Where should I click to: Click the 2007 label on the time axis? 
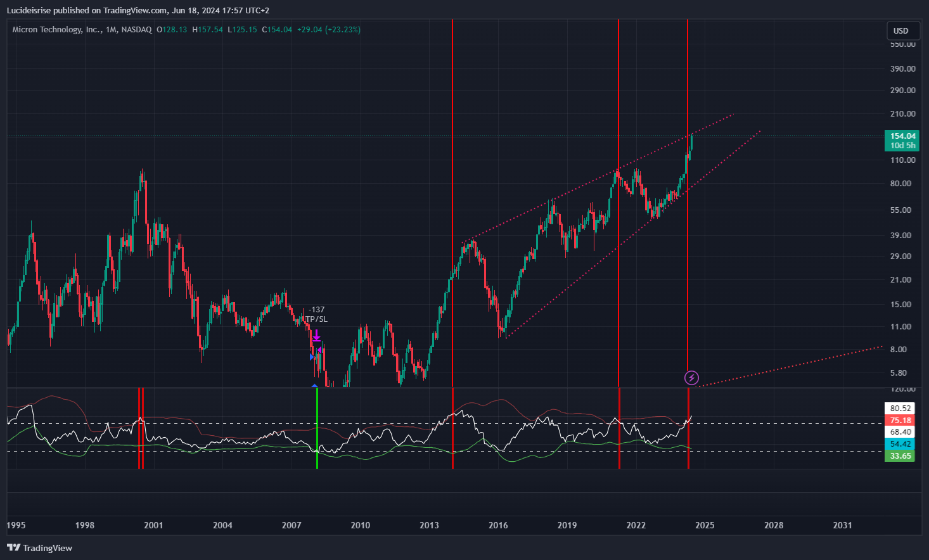[x=292, y=525]
